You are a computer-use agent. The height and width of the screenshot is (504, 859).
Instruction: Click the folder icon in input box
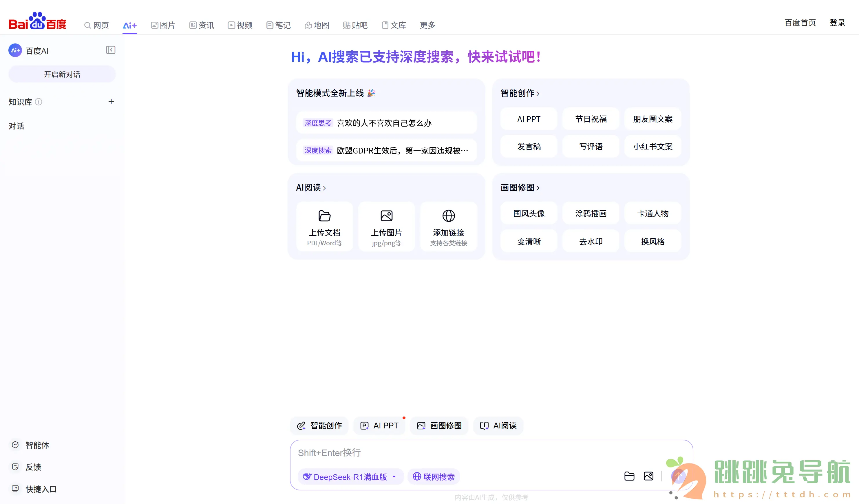(x=629, y=476)
